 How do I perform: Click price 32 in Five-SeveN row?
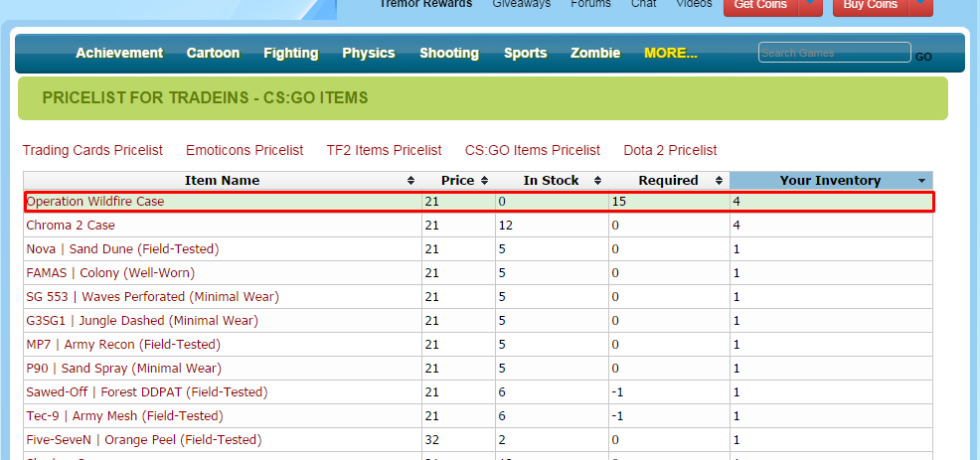point(432,440)
